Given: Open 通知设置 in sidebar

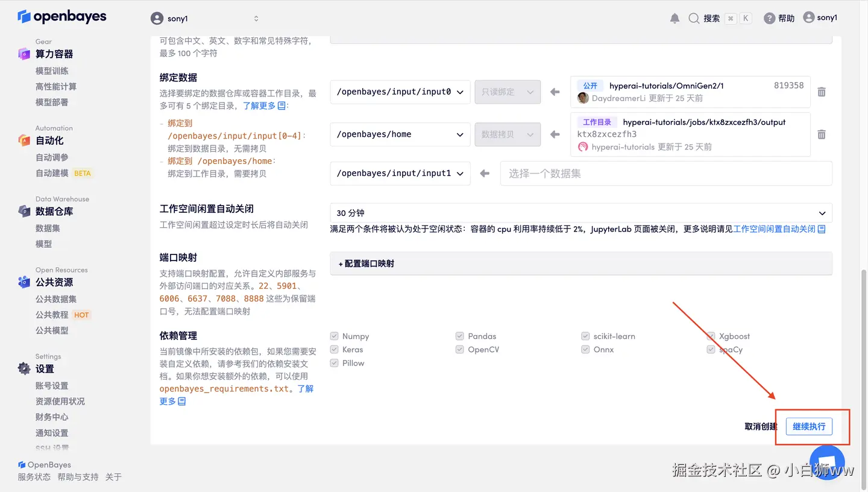Looking at the screenshot, I should (x=52, y=433).
